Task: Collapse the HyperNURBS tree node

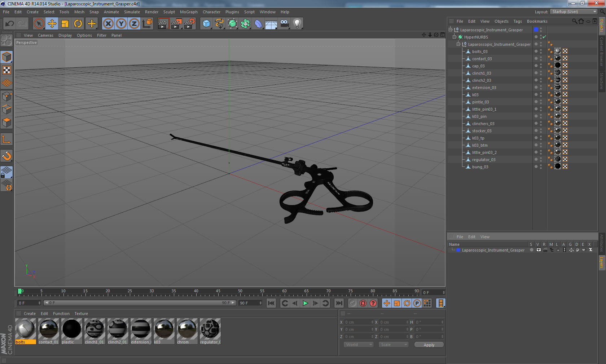Action: [454, 37]
